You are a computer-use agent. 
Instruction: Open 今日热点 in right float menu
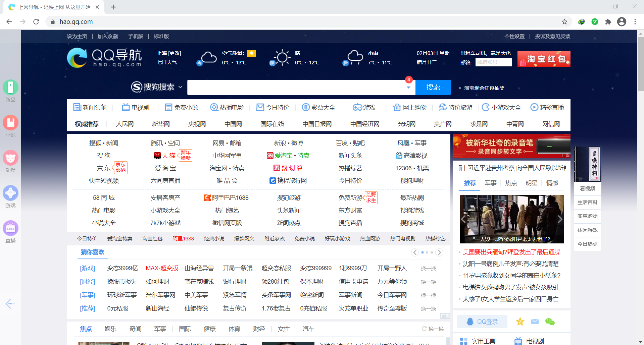pyautogui.click(x=587, y=244)
